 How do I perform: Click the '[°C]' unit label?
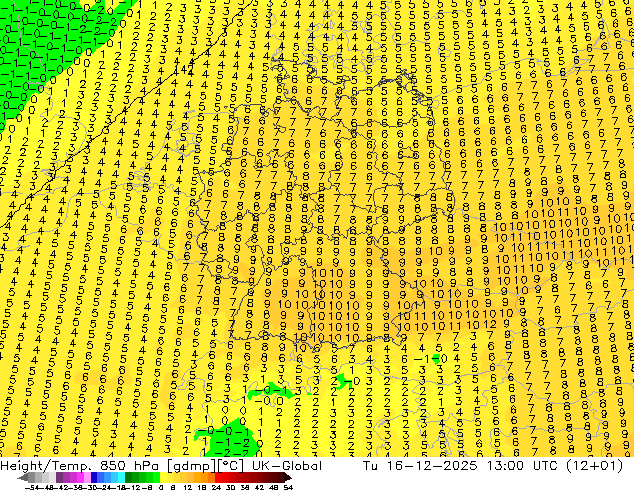pos(231,466)
